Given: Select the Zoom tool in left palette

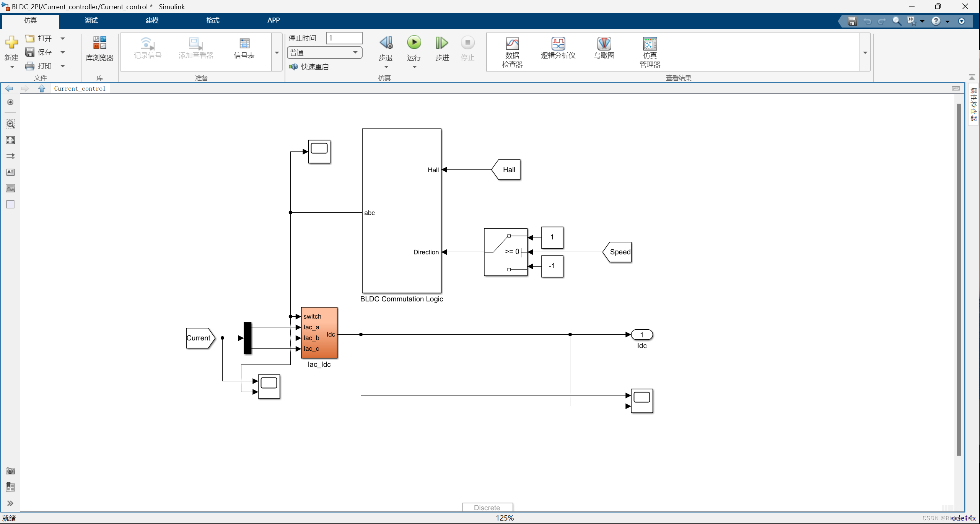Looking at the screenshot, I should 10,124.
